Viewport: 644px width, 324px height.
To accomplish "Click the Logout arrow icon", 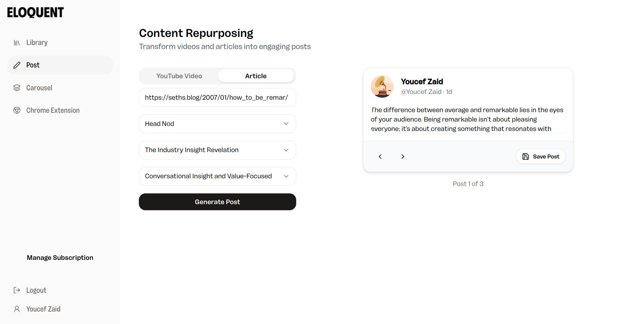I will tap(17, 290).
